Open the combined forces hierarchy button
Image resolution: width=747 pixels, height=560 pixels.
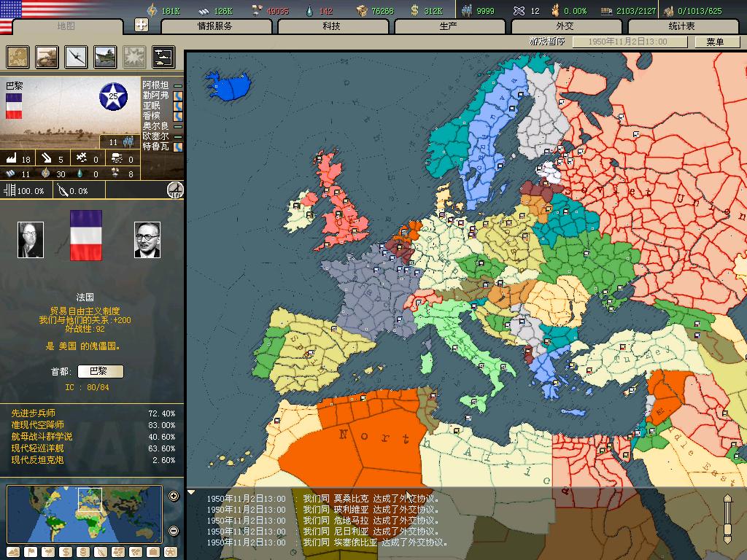[163, 57]
